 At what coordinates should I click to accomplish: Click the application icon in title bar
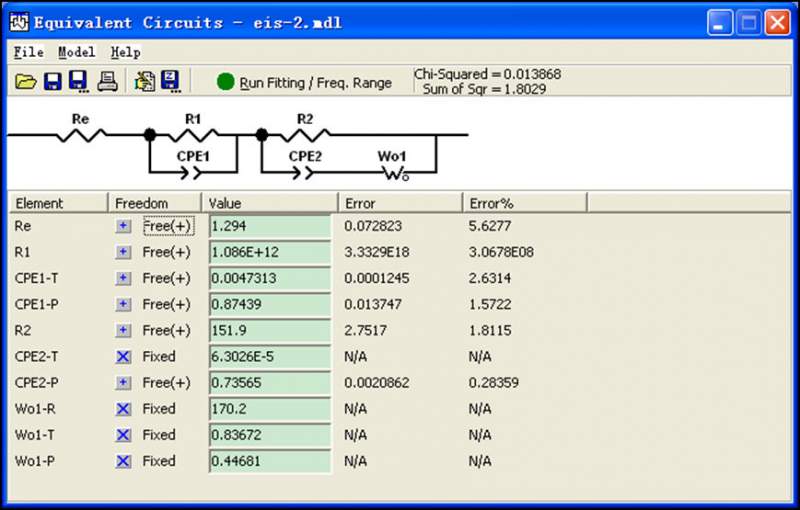click(x=19, y=22)
